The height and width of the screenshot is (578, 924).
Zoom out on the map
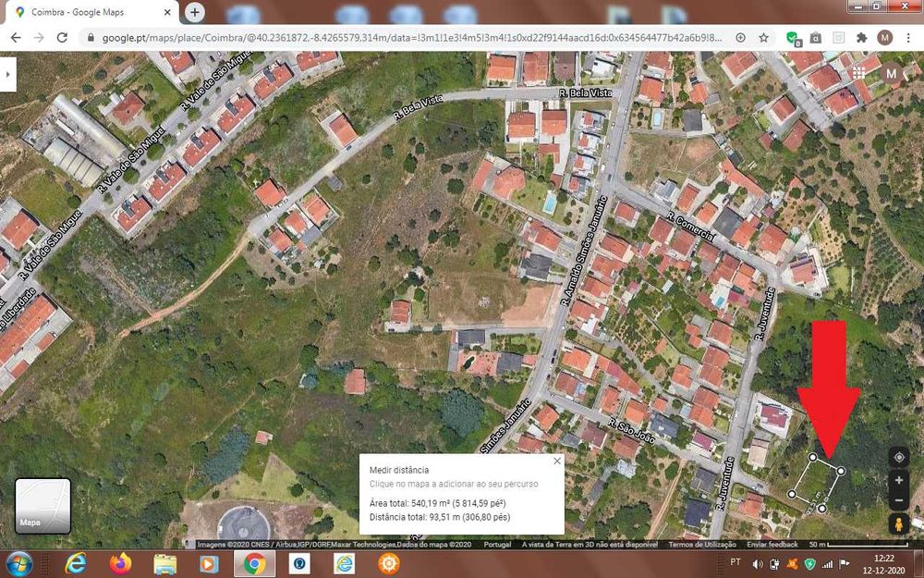tap(899, 500)
